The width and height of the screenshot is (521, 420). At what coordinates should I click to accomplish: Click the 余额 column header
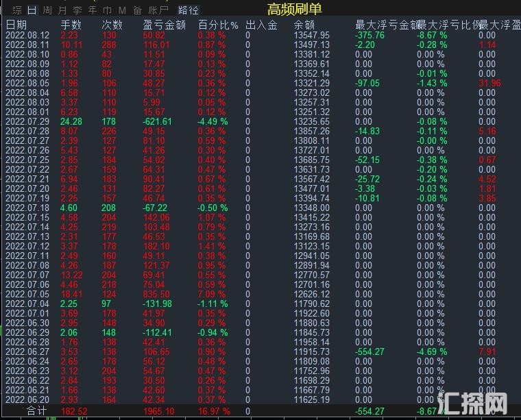point(304,25)
